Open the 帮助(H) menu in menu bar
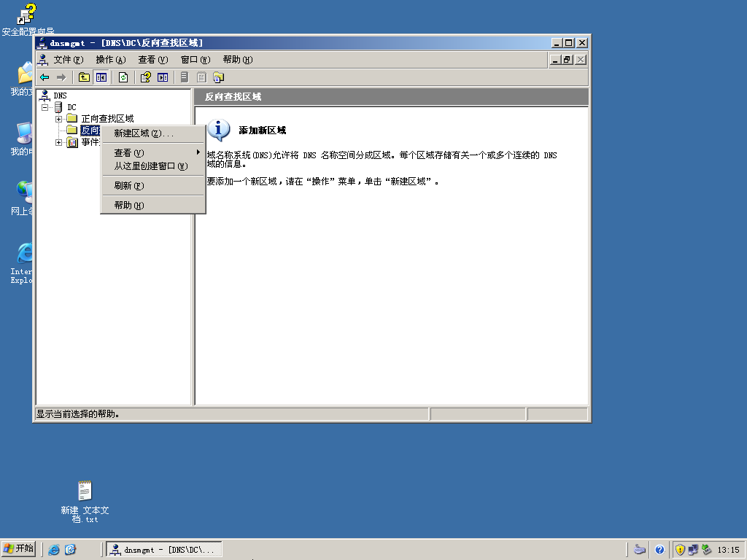 (x=238, y=60)
